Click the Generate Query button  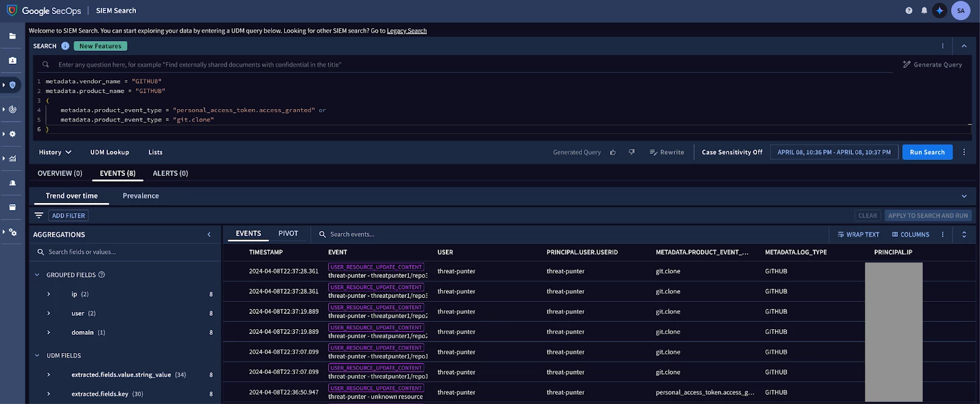pos(932,64)
